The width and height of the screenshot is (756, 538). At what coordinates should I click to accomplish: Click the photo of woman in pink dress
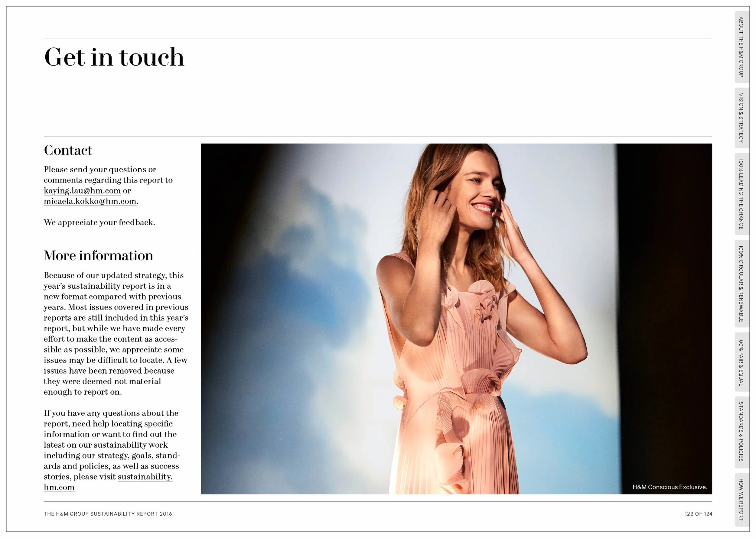pyautogui.click(x=456, y=319)
